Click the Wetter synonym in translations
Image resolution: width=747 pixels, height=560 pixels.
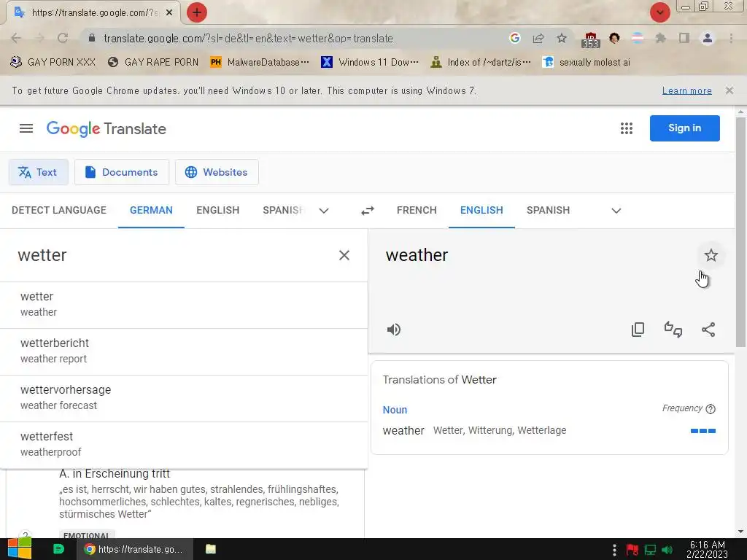(448, 430)
